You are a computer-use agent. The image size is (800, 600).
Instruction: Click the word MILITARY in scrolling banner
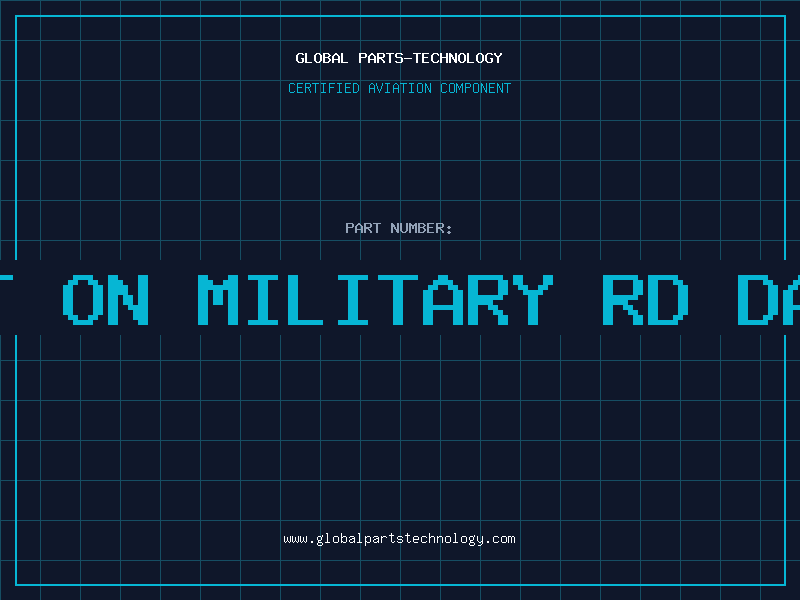376,300
